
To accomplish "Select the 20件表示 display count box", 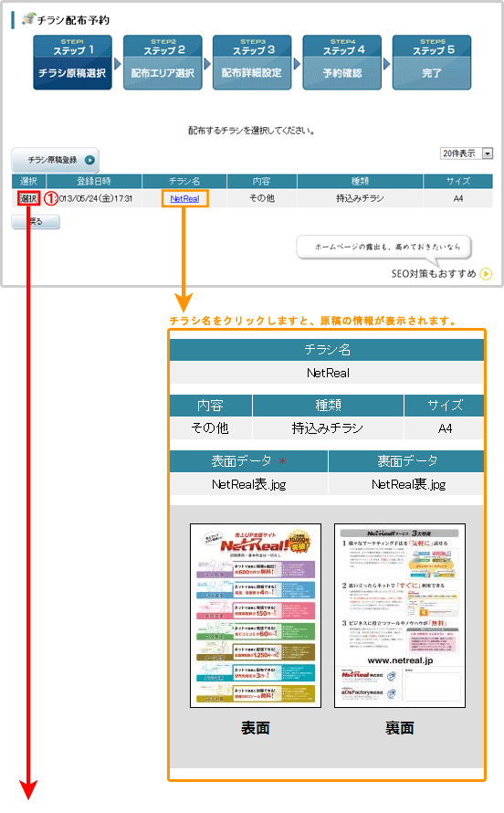I will tap(467, 153).
